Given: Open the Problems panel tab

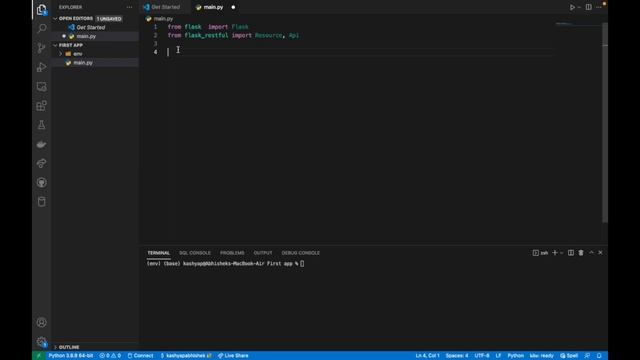Looking at the screenshot, I should 232,253.
